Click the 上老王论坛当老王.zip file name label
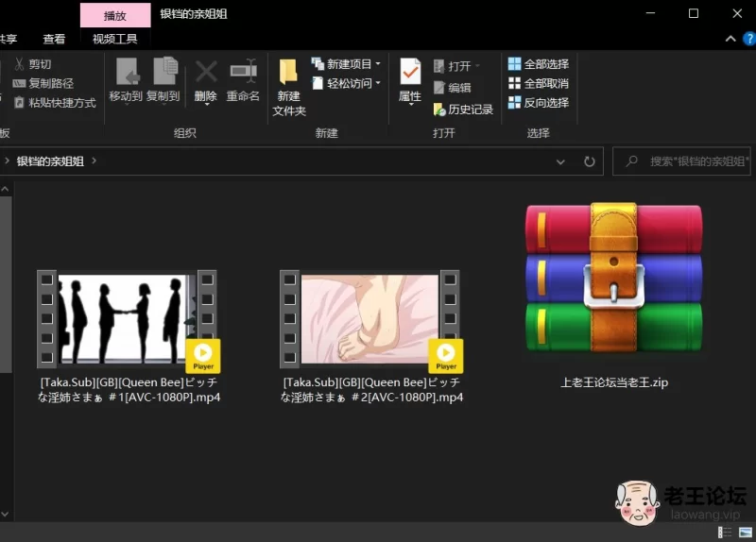The image size is (756, 542). coord(614,382)
